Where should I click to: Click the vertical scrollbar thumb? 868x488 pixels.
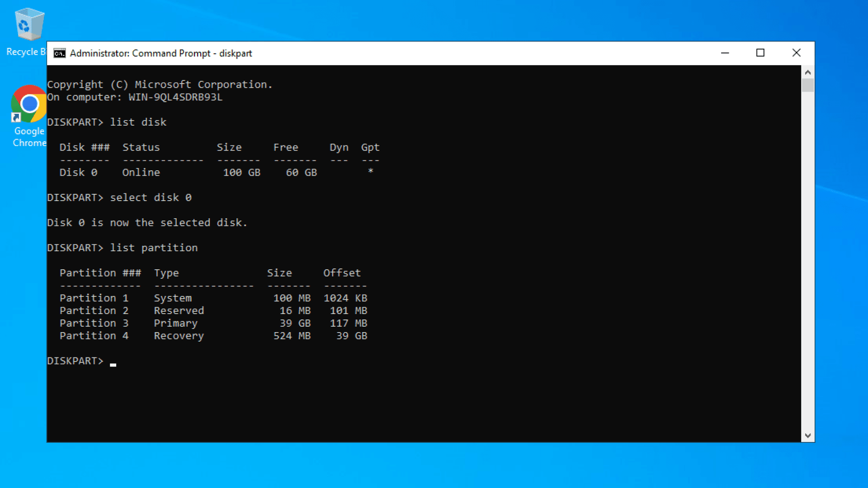coord(808,85)
